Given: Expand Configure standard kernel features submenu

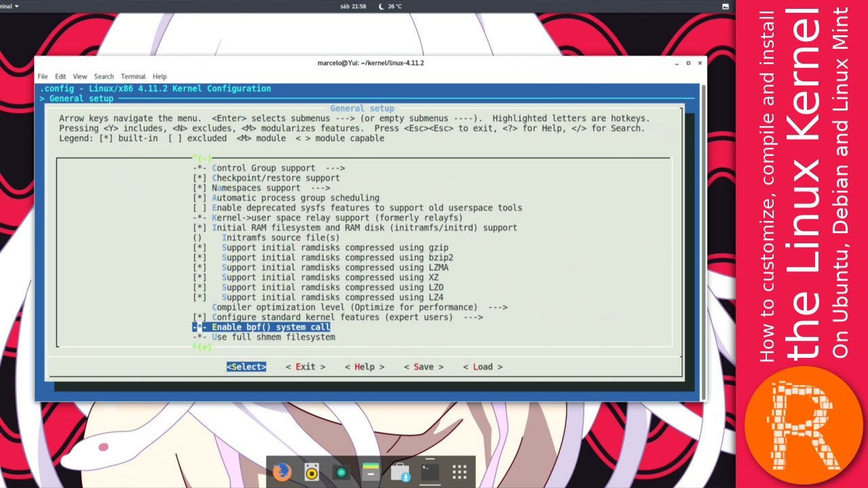Looking at the screenshot, I should pyautogui.click(x=338, y=317).
